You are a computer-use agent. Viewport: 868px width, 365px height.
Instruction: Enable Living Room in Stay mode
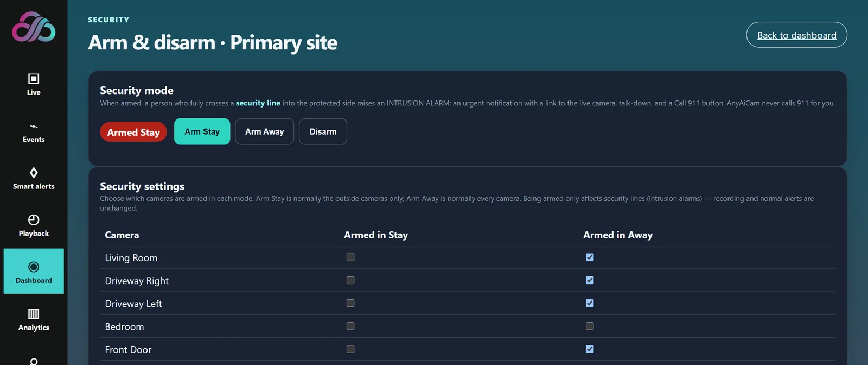point(350,257)
